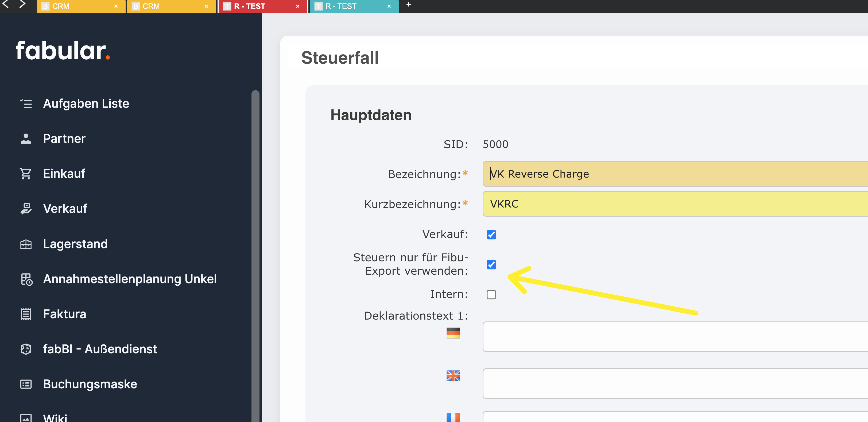Toggle Steuern nur für Fibu-Export checkbox
Screen dimensions: 868x422
(x=491, y=264)
